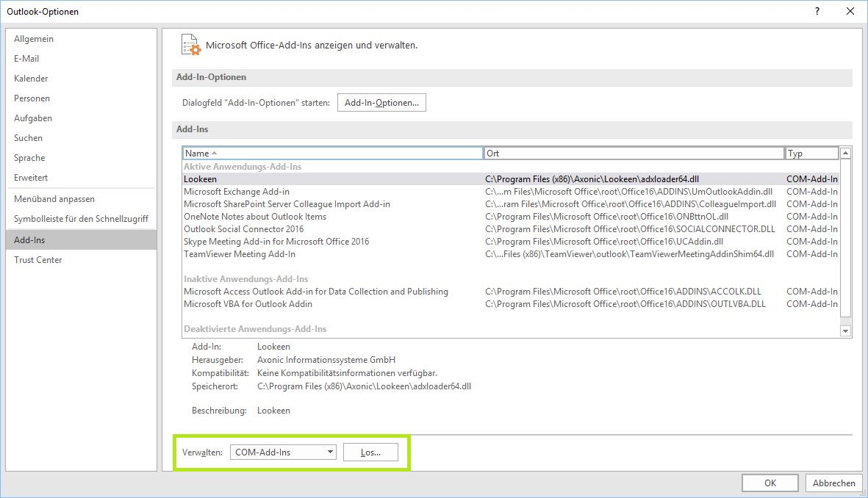This screenshot has height=498, width=868.
Task: Click the Typ column header
Action: (x=811, y=154)
